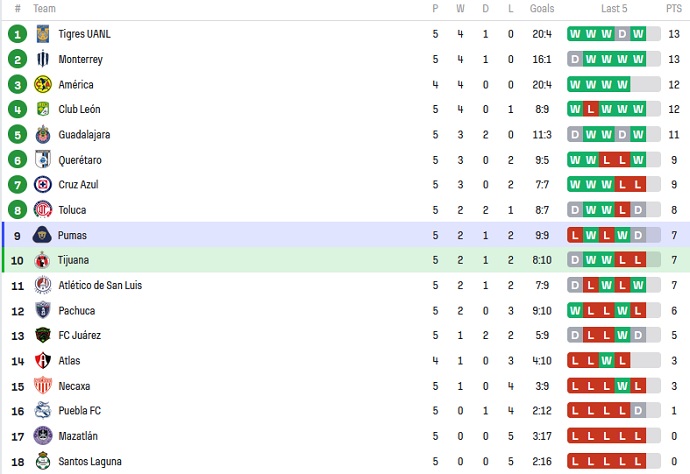Open the Tijuana team page
690x474 pixels.
tap(73, 260)
